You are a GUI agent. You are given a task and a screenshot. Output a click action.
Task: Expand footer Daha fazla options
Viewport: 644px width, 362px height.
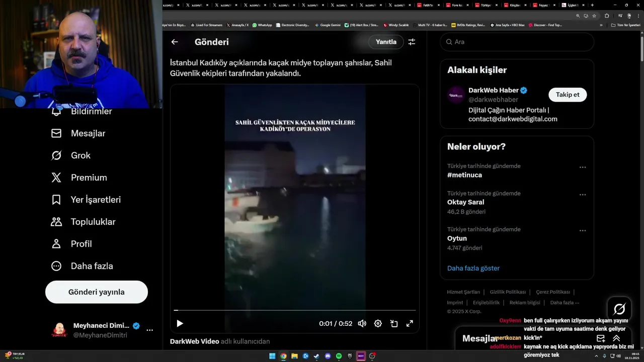point(565,303)
